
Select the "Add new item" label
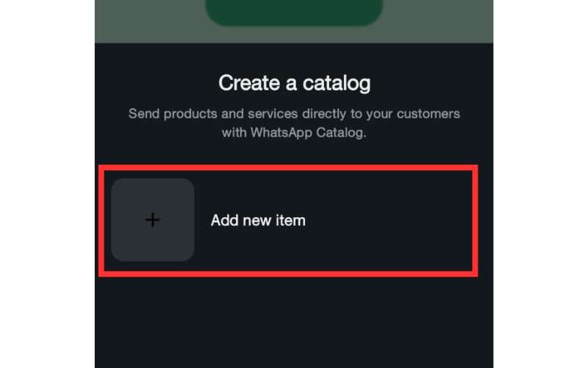[x=258, y=220]
